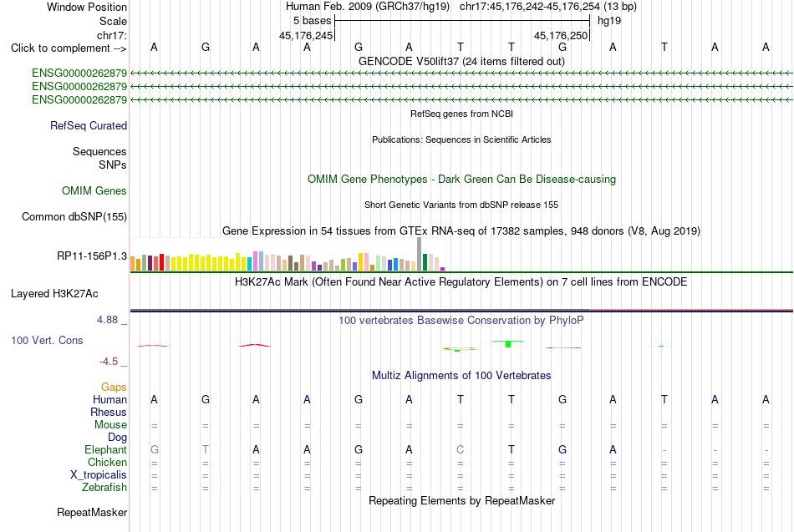Click the -4.5 PhyloP lower scale value
Viewport: 794px width, 532px height.
click(x=109, y=362)
